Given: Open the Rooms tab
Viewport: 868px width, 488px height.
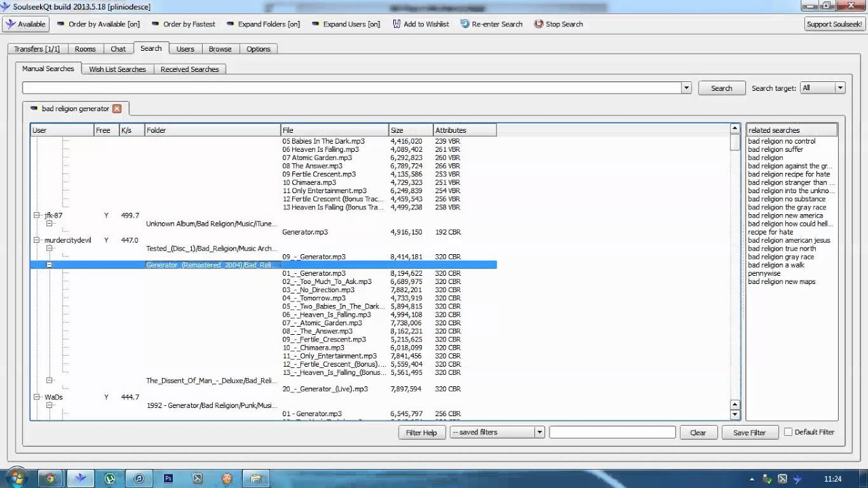Looking at the screenshot, I should coord(85,49).
